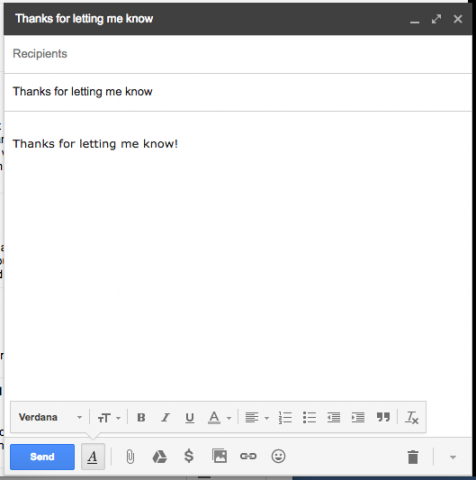Insert a numbered list
The image size is (476, 480).
click(285, 417)
